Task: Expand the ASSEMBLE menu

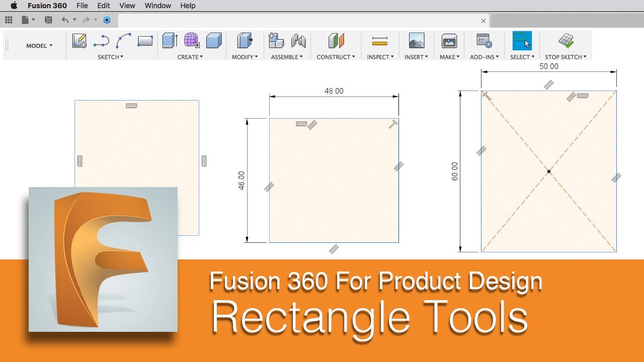Action: (x=287, y=57)
